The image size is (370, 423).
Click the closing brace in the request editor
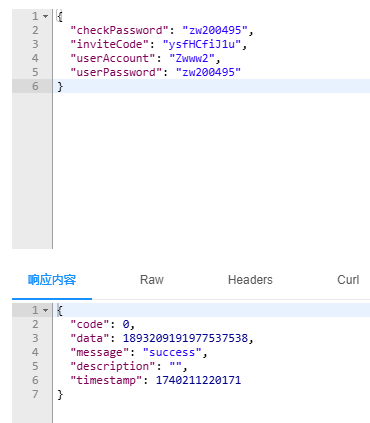[60, 87]
